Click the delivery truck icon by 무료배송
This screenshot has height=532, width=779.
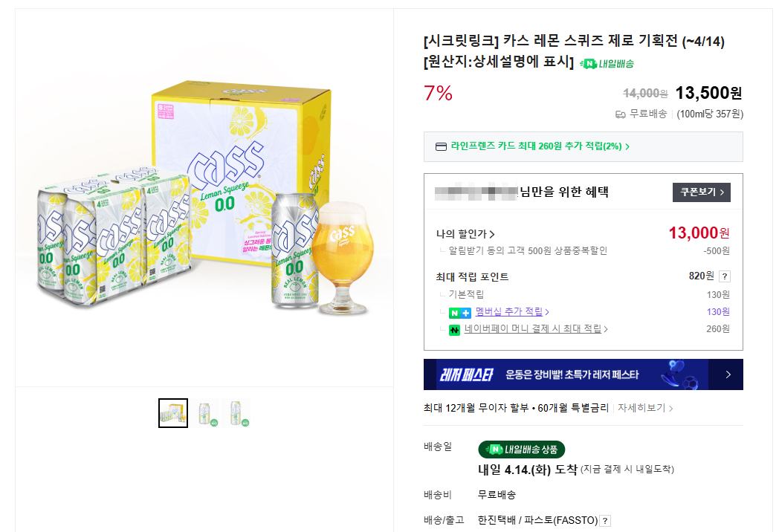[x=620, y=114]
